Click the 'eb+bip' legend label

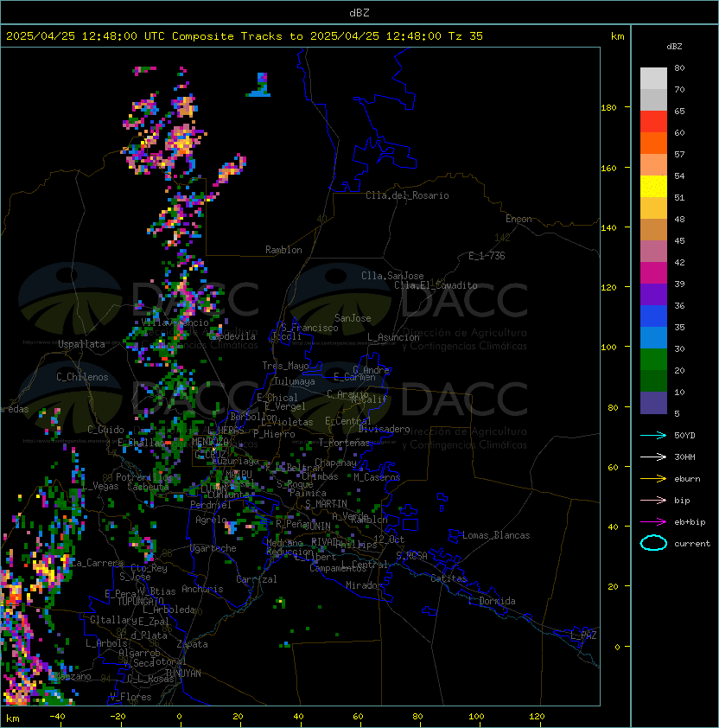click(690, 522)
